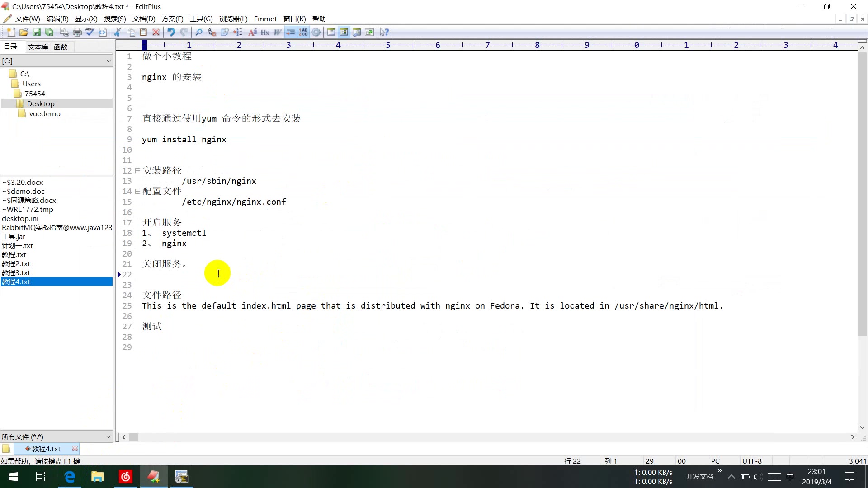Open the notification center icon
The image size is (868, 488).
[x=849, y=477]
